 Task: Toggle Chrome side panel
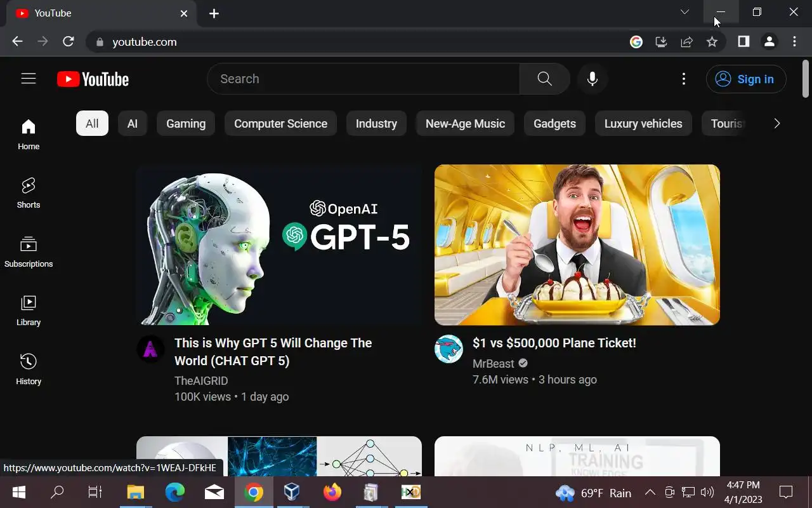743,41
